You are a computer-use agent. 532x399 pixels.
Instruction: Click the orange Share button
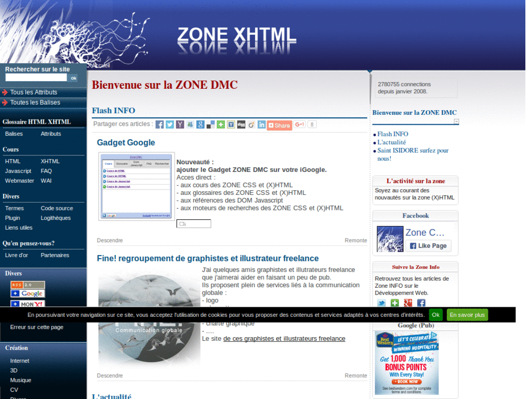tap(279, 125)
